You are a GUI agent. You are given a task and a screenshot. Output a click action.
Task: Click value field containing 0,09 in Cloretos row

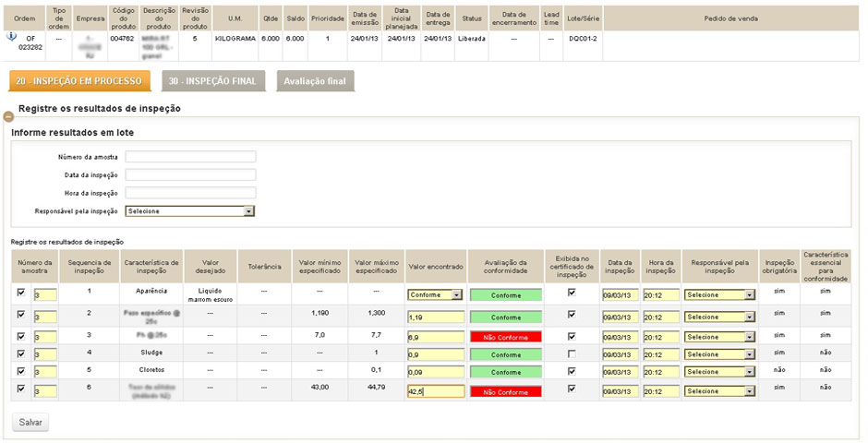coord(436,372)
